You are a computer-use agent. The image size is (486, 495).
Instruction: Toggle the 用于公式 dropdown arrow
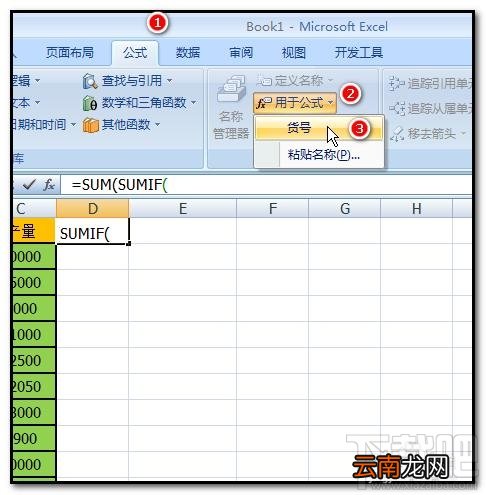click(x=330, y=102)
